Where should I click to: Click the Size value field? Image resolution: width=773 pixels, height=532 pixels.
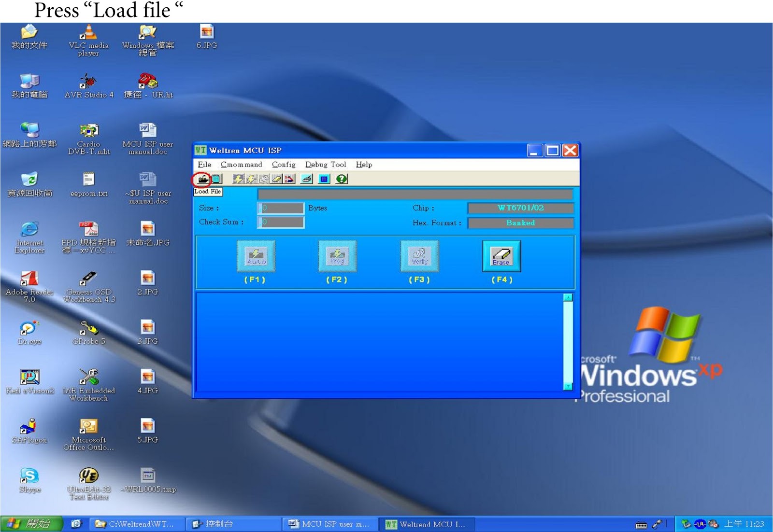281,208
